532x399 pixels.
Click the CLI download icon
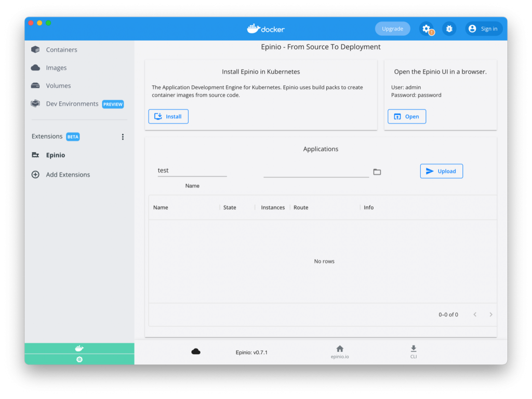[x=414, y=349]
